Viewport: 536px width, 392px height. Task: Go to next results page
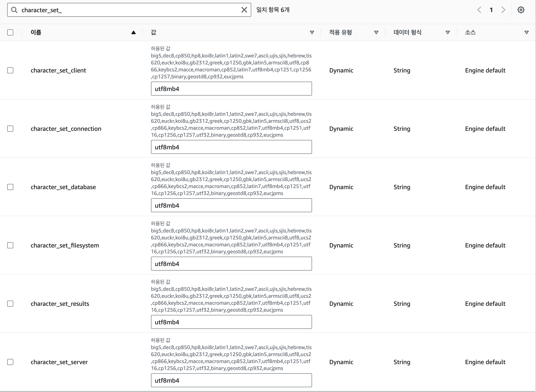pyautogui.click(x=503, y=10)
